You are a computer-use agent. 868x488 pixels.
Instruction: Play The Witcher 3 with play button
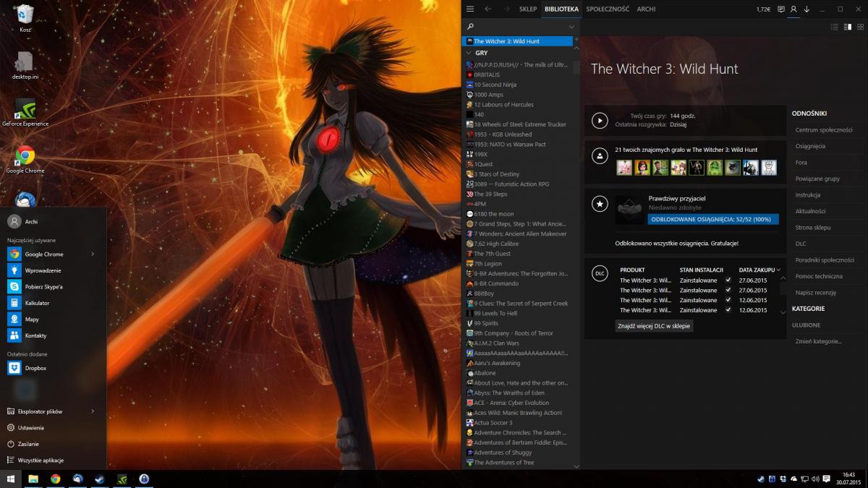(600, 121)
